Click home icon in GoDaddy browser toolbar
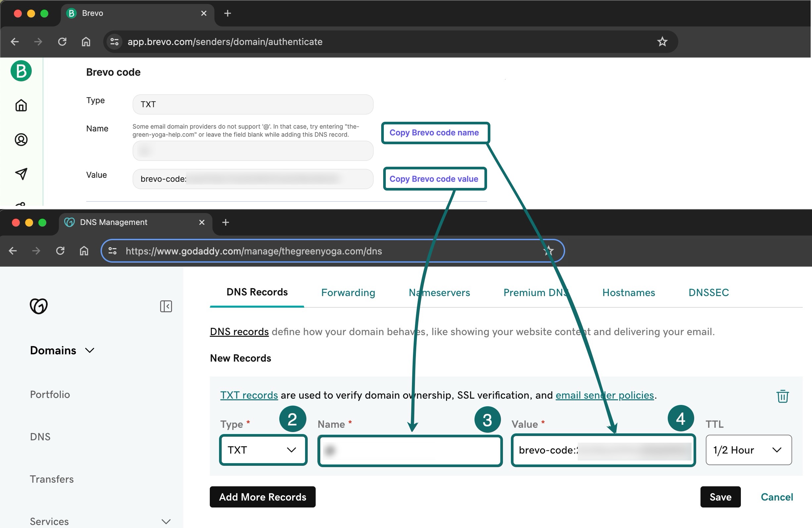812x528 pixels. 84,251
